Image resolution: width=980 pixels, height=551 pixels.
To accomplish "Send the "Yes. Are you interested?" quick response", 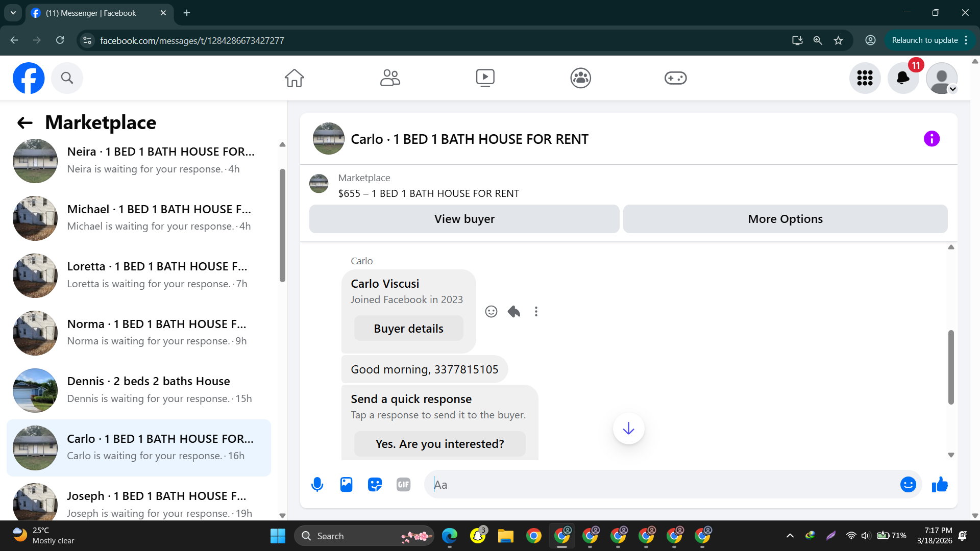I will coord(439,444).
